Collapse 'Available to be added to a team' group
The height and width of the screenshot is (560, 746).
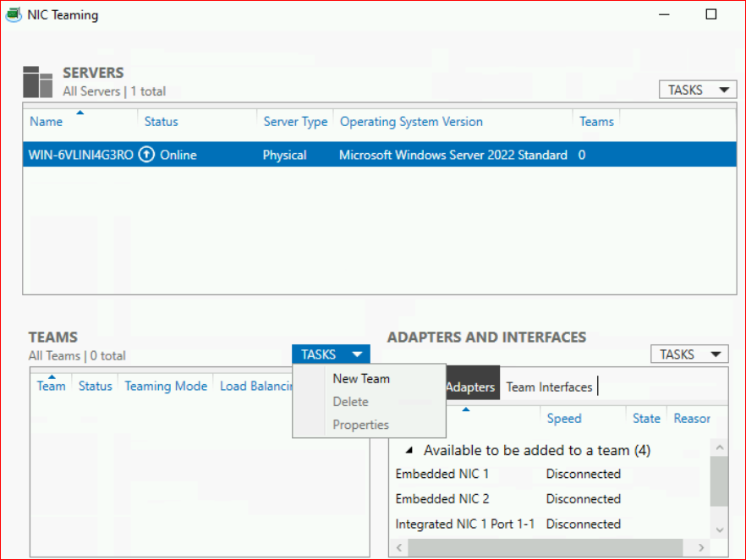point(410,451)
